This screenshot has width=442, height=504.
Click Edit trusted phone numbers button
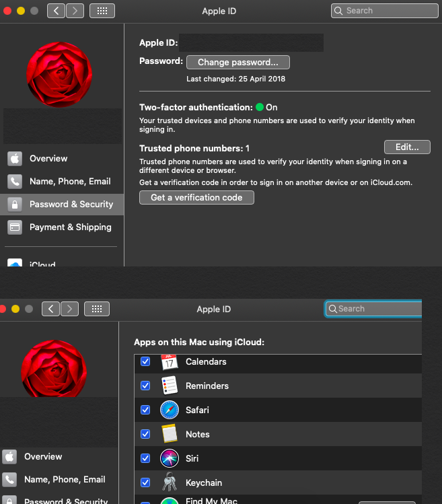pyautogui.click(x=407, y=147)
